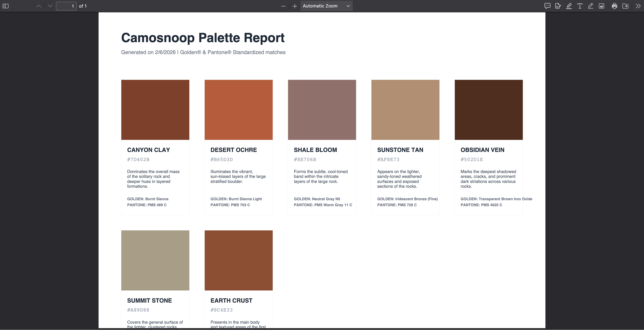The width and height of the screenshot is (644, 330).
Task: Save the PDF file
Action: [625, 6]
